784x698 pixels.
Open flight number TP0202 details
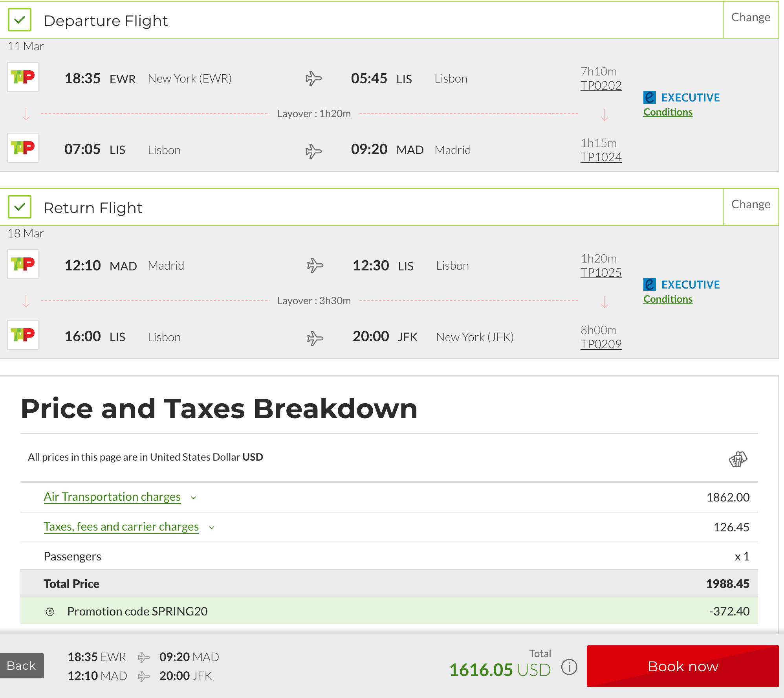tap(601, 86)
